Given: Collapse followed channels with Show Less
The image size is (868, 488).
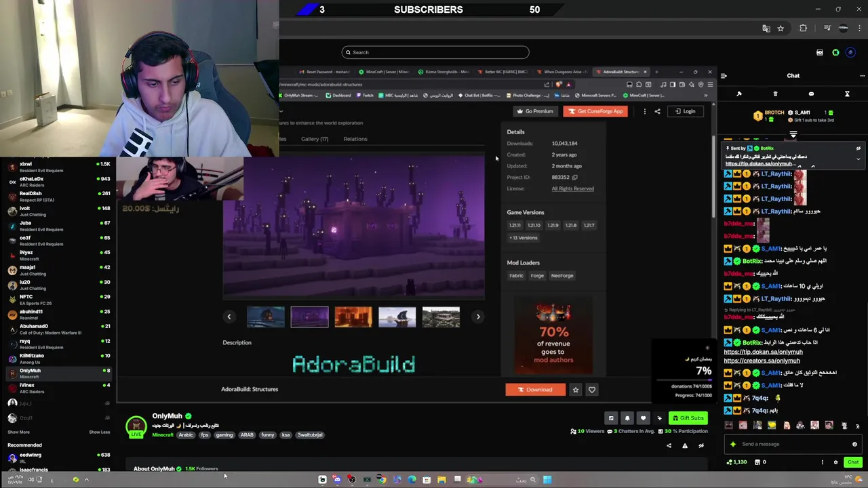Looking at the screenshot, I should click(100, 432).
